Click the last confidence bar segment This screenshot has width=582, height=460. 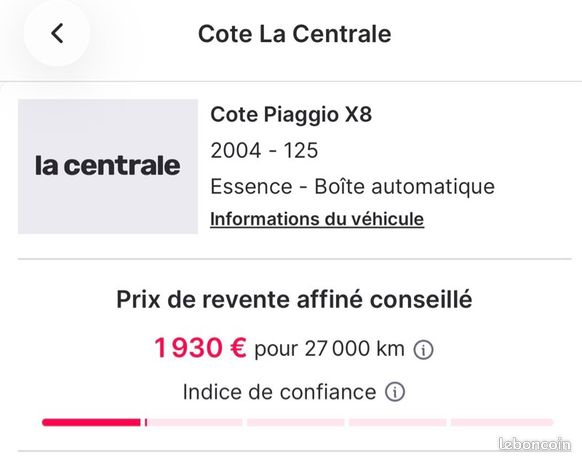pyautogui.click(x=502, y=422)
